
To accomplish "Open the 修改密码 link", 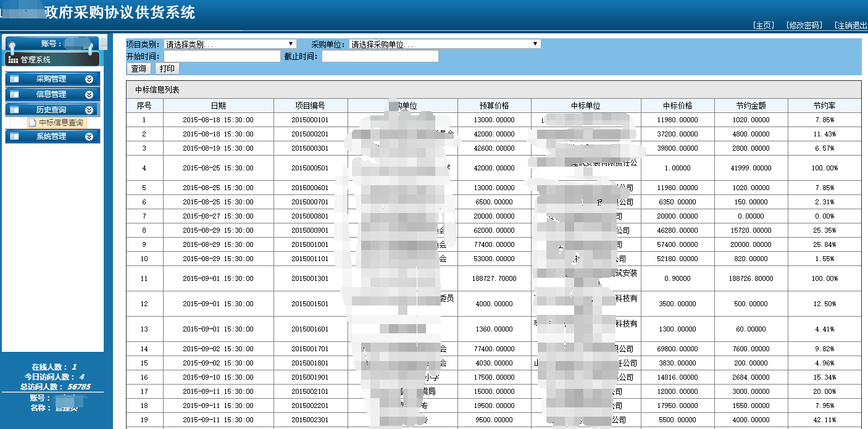I will point(804,25).
